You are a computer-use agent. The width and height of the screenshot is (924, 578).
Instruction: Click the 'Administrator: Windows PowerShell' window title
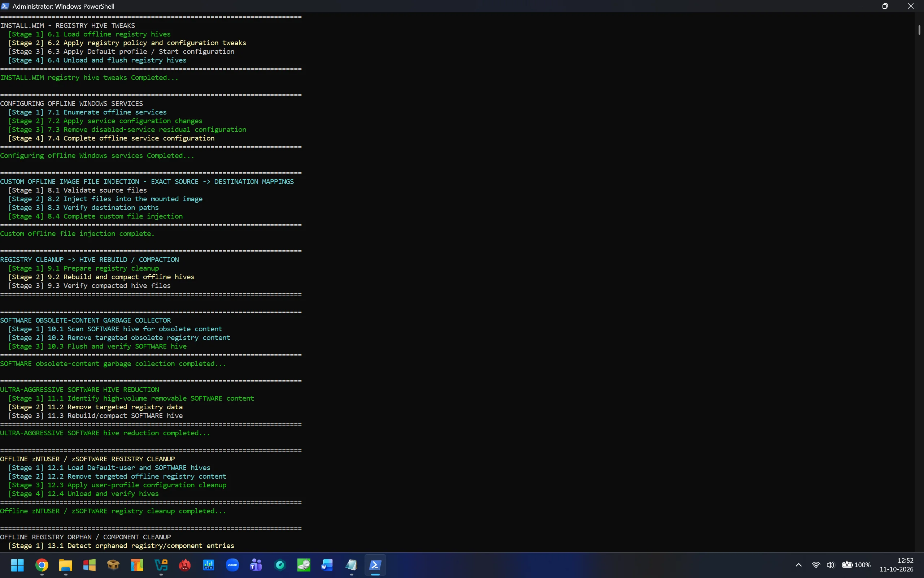click(x=64, y=6)
